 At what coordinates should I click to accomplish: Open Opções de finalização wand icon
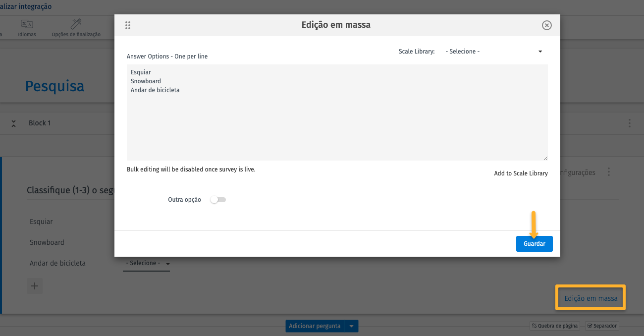pyautogui.click(x=76, y=28)
